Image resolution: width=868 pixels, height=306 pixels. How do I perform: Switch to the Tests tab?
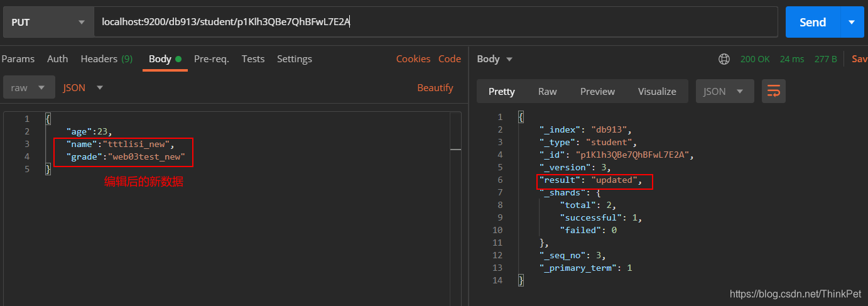(x=253, y=59)
